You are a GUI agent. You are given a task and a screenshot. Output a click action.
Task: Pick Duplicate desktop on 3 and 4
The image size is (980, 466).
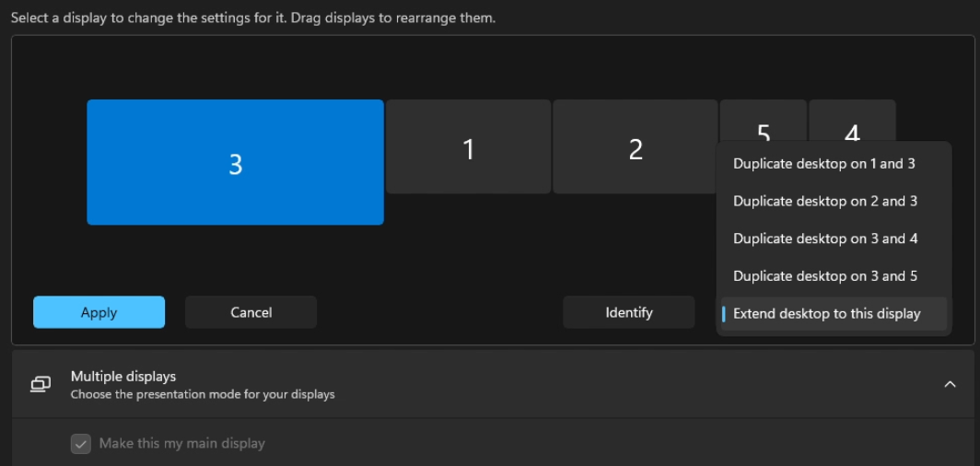click(824, 239)
